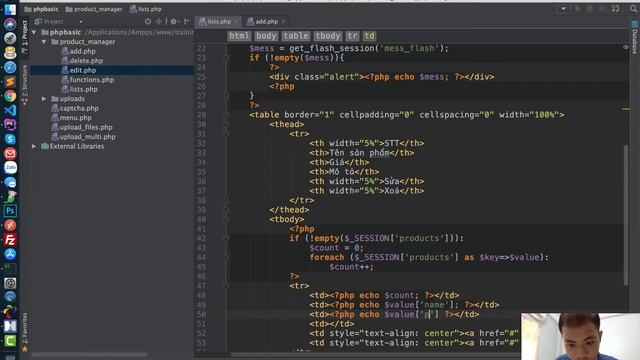Viewport: 640px width, 360px height.
Task: Click the td breadcrumb
Action: pos(369,36)
